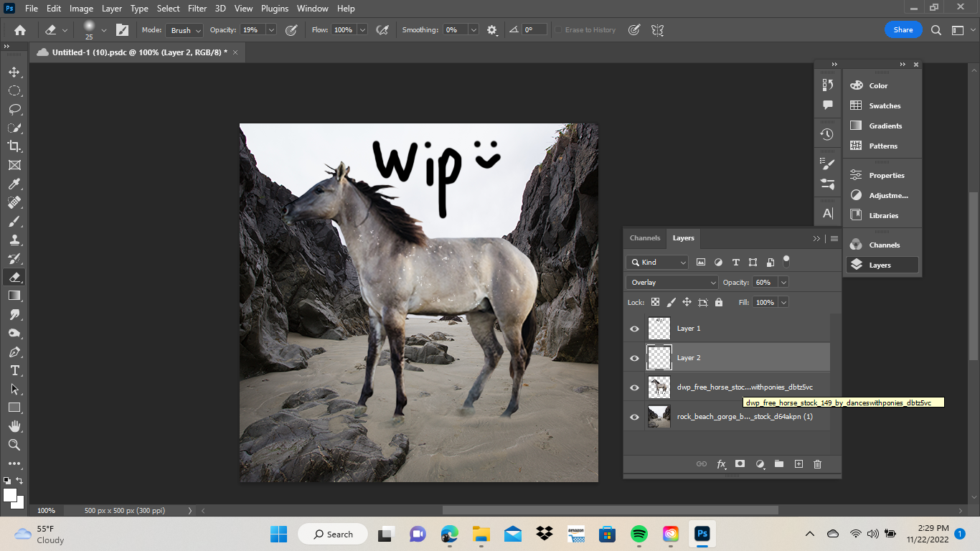Viewport: 980px width, 551px height.
Task: Hide Layer 1 visibility eye
Action: click(x=634, y=329)
